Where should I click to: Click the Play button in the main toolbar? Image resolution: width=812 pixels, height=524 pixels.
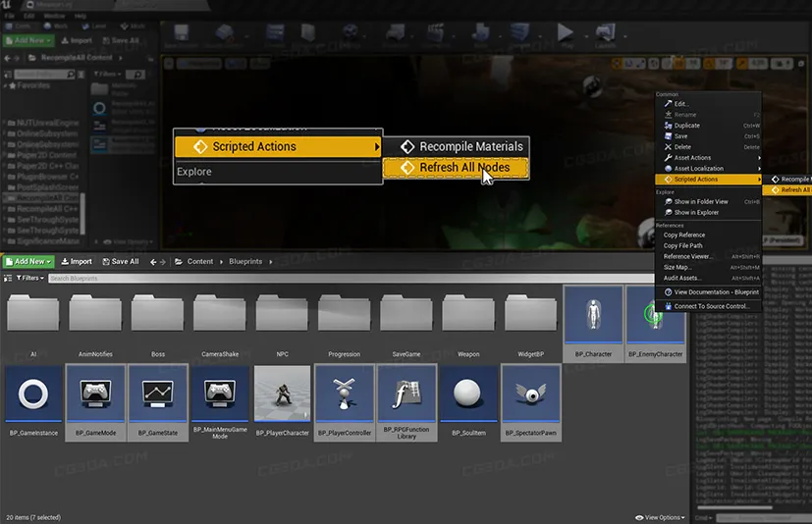coord(565,33)
